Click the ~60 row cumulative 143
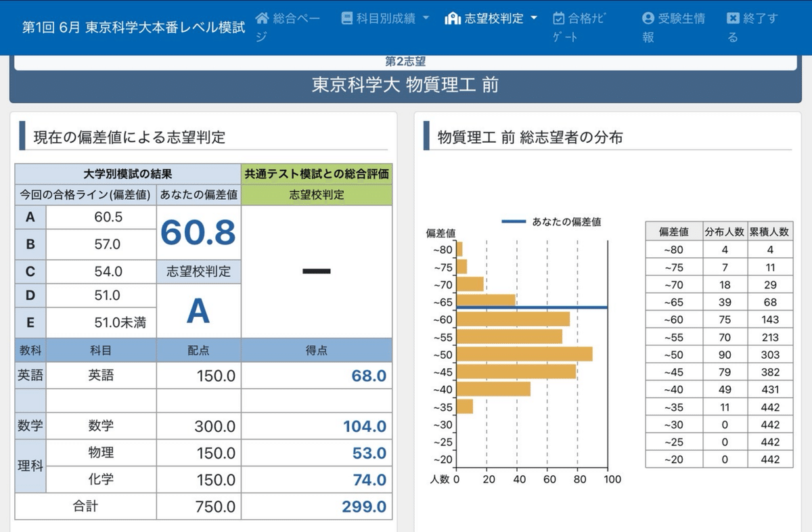Image resolution: width=812 pixels, height=532 pixels. (769, 319)
